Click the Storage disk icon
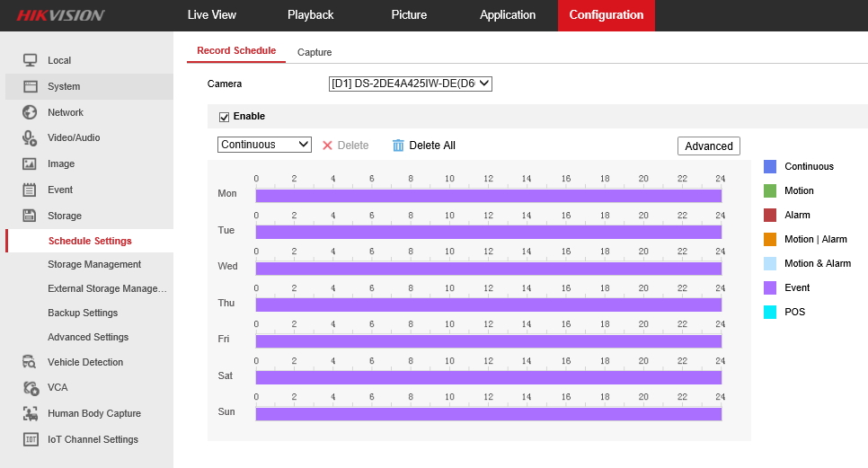 [x=30, y=216]
